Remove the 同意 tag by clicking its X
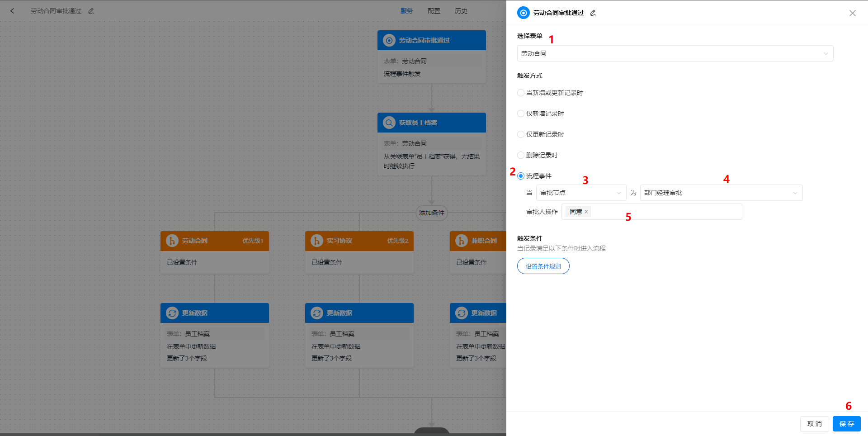The width and height of the screenshot is (868, 436). click(x=586, y=211)
